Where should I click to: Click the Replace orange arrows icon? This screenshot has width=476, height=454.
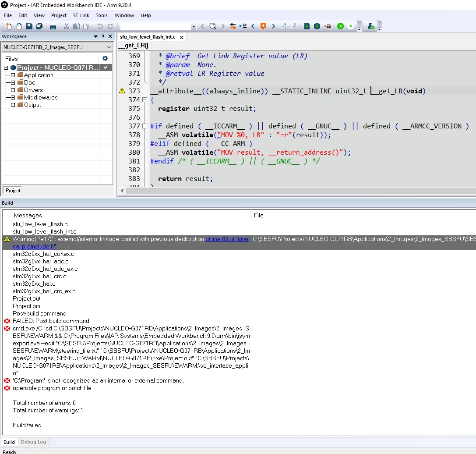click(233, 26)
